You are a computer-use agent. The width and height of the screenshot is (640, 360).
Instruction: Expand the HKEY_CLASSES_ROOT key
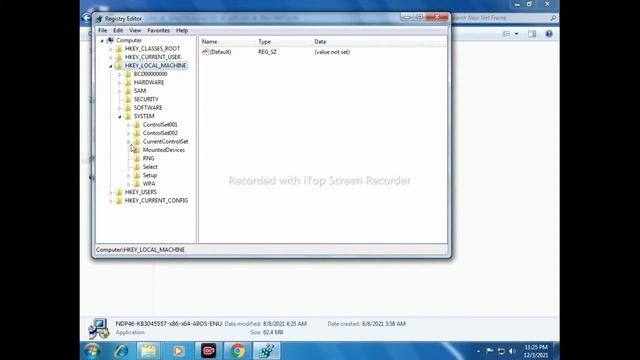(111, 49)
